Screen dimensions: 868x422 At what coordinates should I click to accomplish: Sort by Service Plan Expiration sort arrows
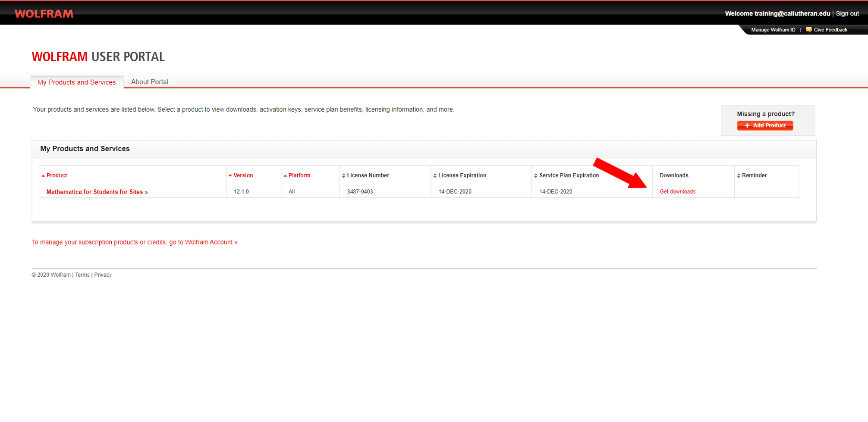click(536, 176)
